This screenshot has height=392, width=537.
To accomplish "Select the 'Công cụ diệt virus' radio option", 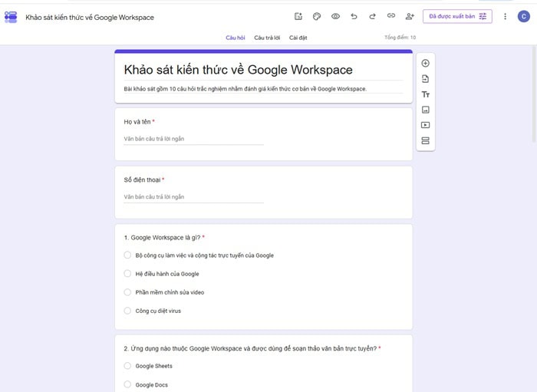I will [127, 311].
